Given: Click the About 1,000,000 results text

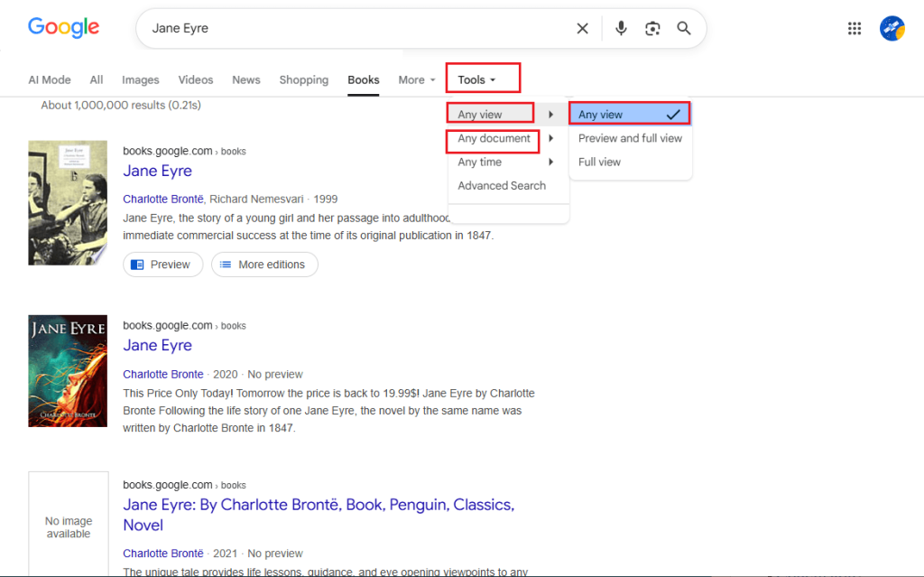Looking at the screenshot, I should 121,105.
